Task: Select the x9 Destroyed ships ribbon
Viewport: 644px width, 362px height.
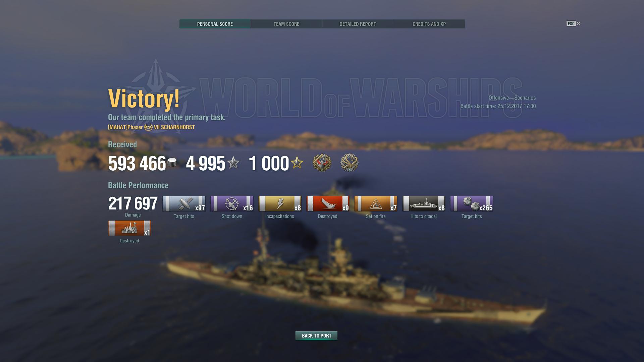Action: coord(328,204)
